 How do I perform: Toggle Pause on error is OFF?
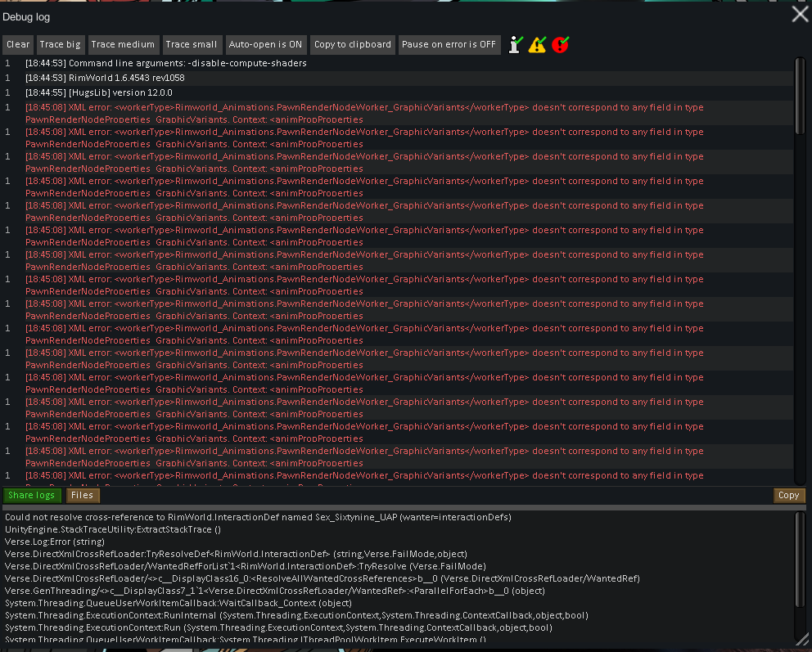coord(449,44)
